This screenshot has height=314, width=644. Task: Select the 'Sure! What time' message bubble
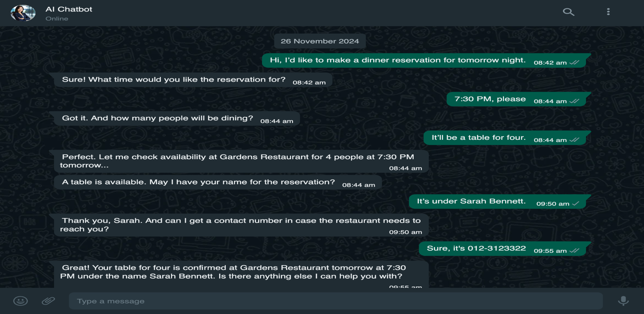tap(193, 80)
